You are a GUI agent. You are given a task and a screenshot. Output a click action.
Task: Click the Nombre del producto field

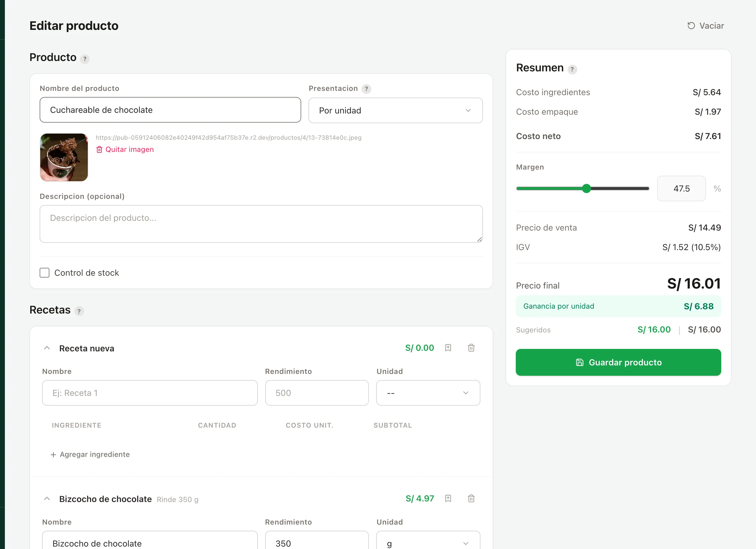tap(170, 110)
